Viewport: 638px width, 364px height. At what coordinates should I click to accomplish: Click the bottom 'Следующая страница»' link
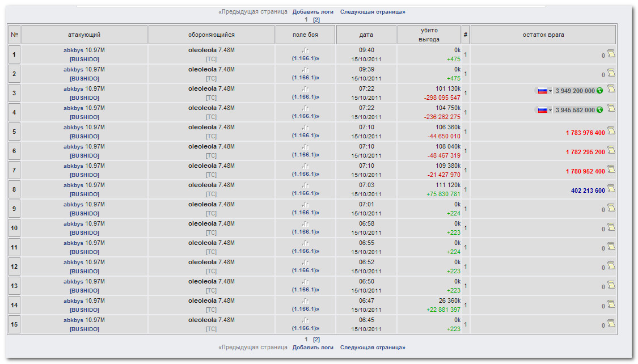coord(373,348)
